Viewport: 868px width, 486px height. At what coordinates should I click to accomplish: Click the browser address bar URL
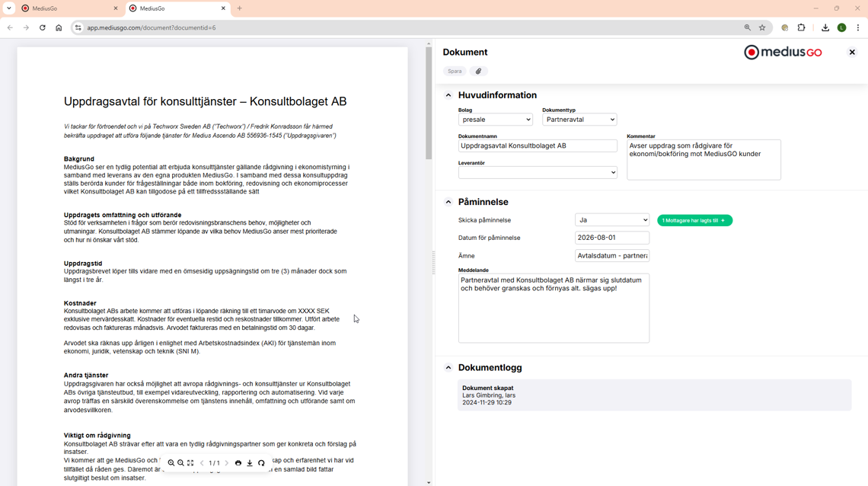pos(151,27)
